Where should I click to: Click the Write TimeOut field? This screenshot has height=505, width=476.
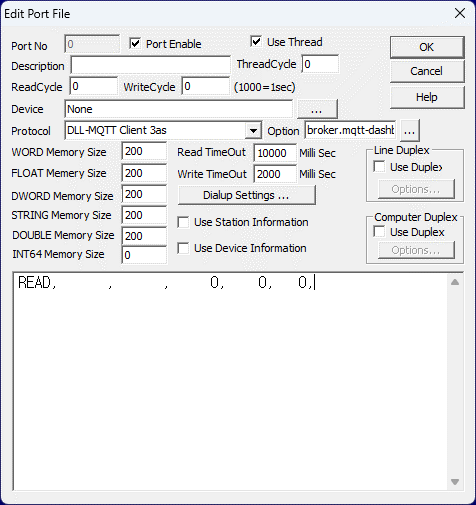[x=275, y=174]
